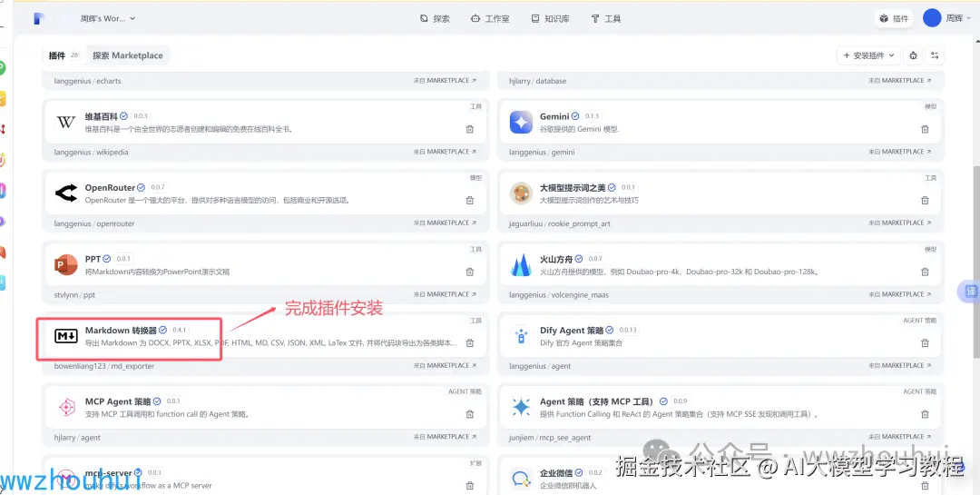
Task: Delete the PPT plugin with trash icon
Action: click(x=469, y=272)
